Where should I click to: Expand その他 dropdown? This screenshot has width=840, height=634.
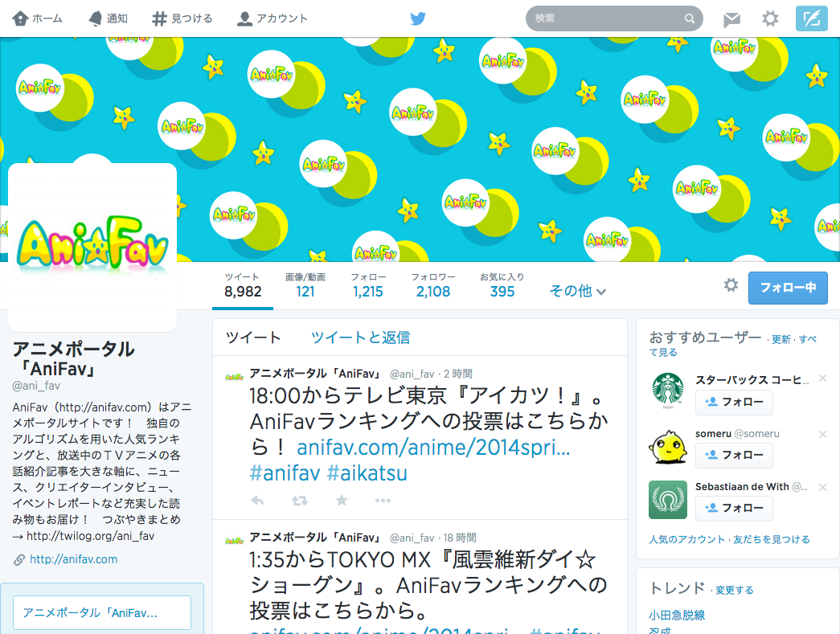click(x=577, y=291)
